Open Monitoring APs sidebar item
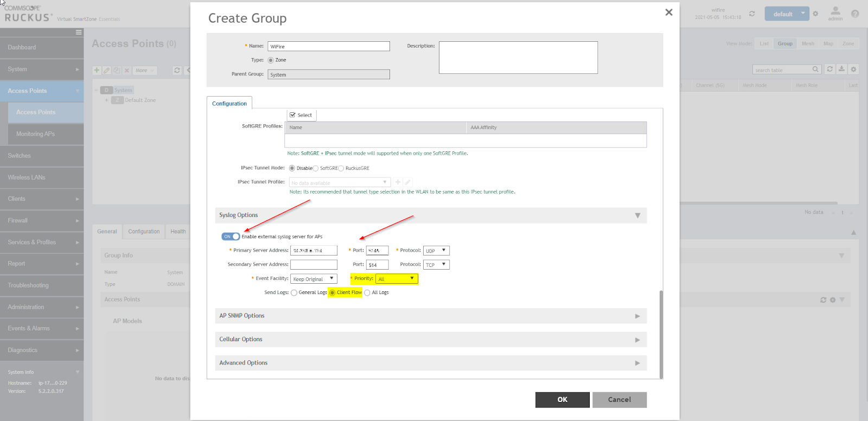Viewport: 868px width, 421px height. pos(46,134)
